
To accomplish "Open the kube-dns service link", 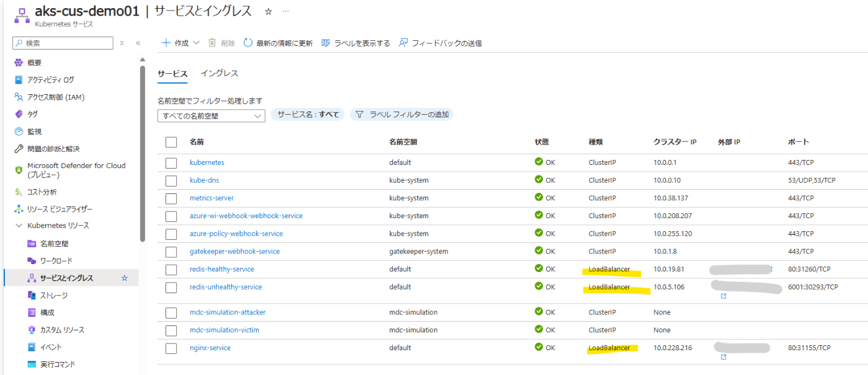I will click(x=204, y=180).
